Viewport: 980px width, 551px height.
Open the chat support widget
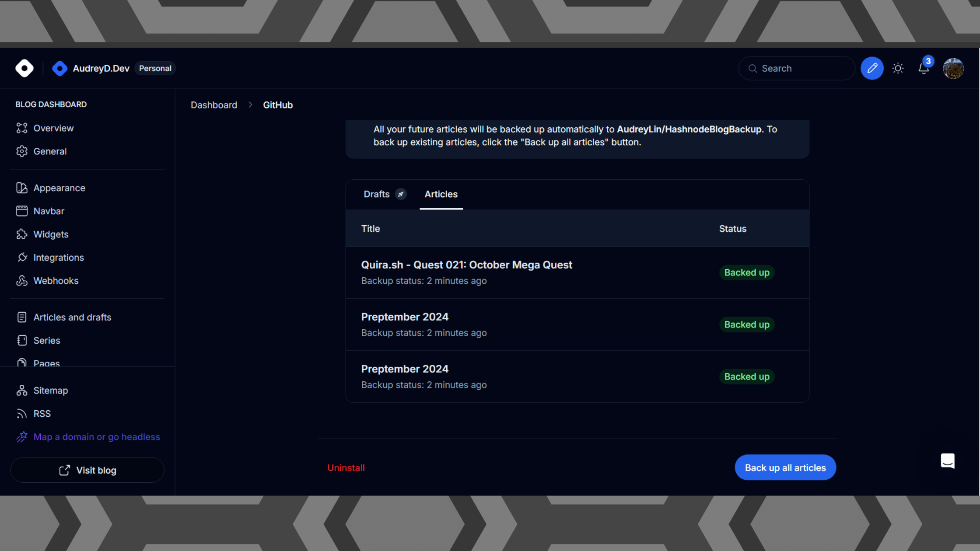[x=948, y=461]
